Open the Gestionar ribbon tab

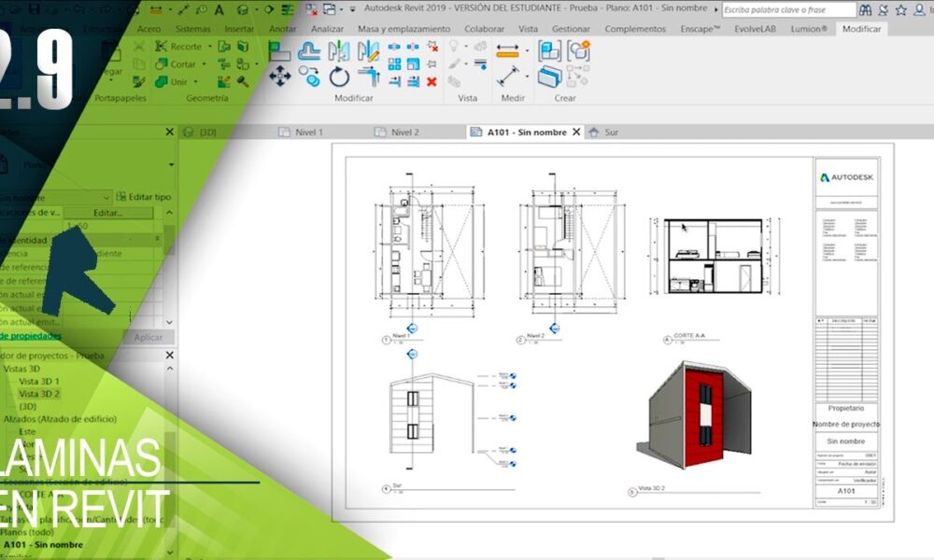(x=571, y=29)
